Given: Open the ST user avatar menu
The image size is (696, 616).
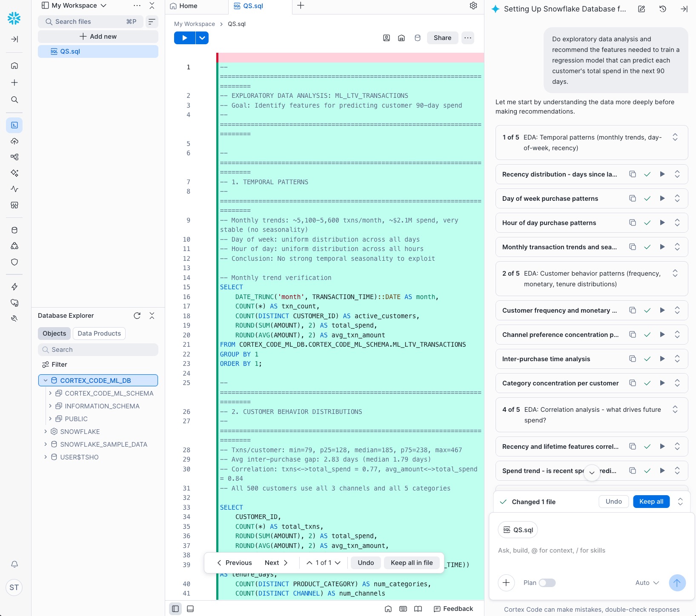Looking at the screenshot, I should tap(14, 587).
